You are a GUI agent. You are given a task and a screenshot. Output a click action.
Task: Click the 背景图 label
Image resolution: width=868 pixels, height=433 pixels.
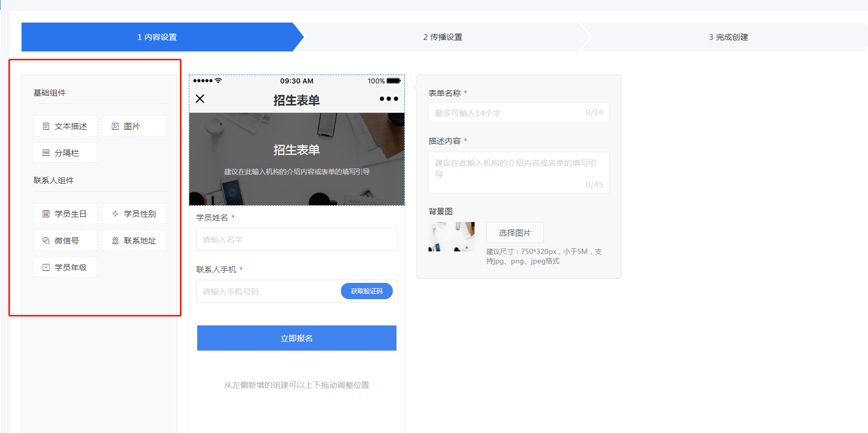pos(441,211)
